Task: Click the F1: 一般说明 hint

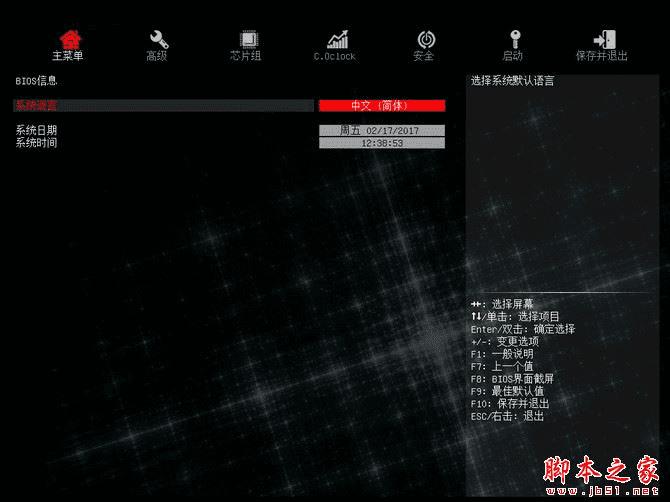Action: tap(502, 354)
